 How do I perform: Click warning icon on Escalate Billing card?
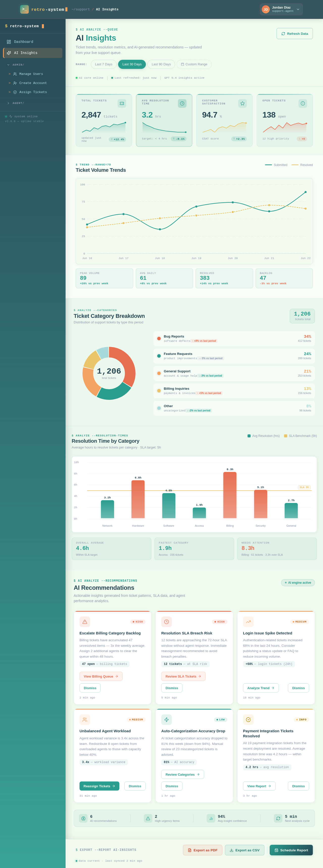click(x=85, y=622)
